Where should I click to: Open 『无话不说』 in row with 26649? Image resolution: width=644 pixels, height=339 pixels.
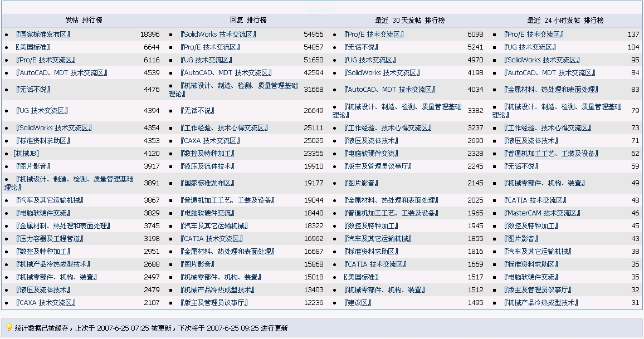197,111
